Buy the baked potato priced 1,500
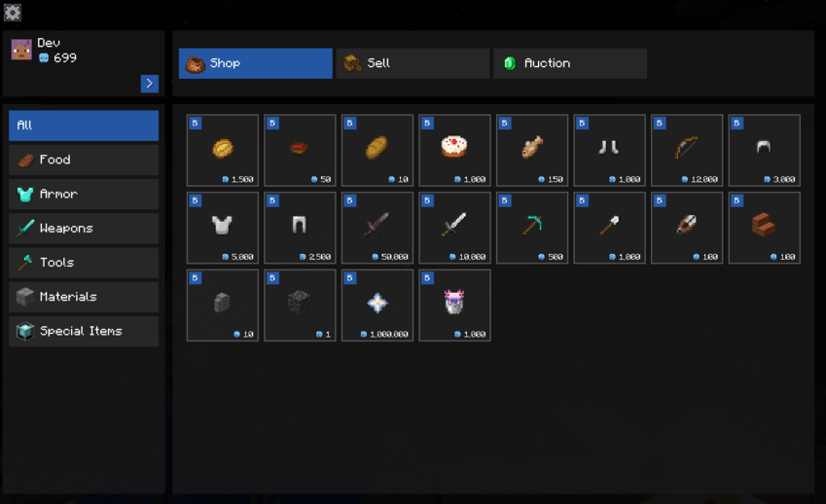Viewport: 826px width, 504px height. click(222, 150)
